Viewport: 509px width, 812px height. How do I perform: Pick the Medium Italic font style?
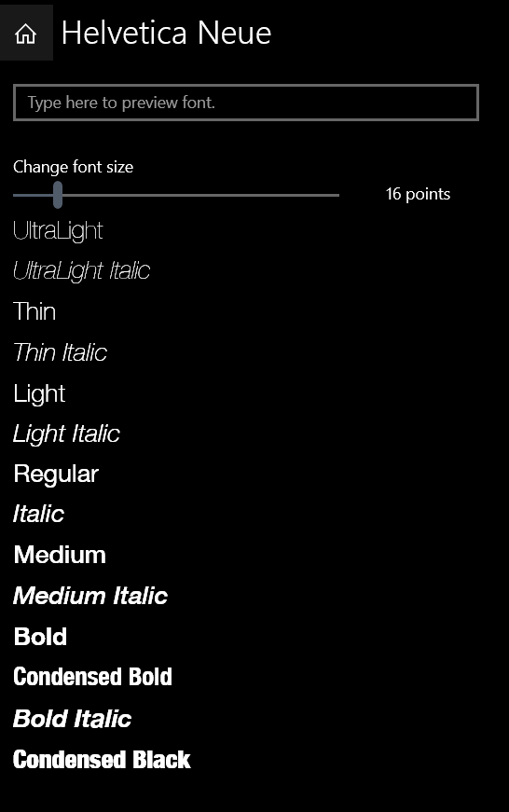click(x=90, y=596)
